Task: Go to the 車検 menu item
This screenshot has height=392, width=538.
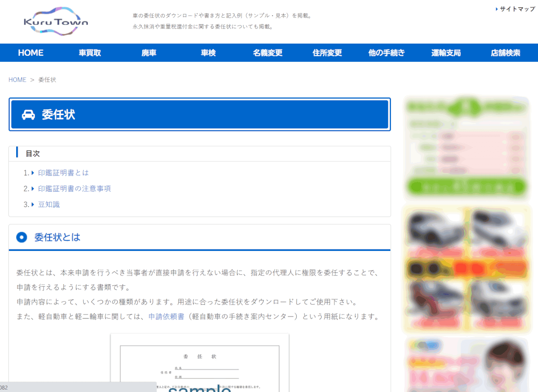Action: [208, 53]
